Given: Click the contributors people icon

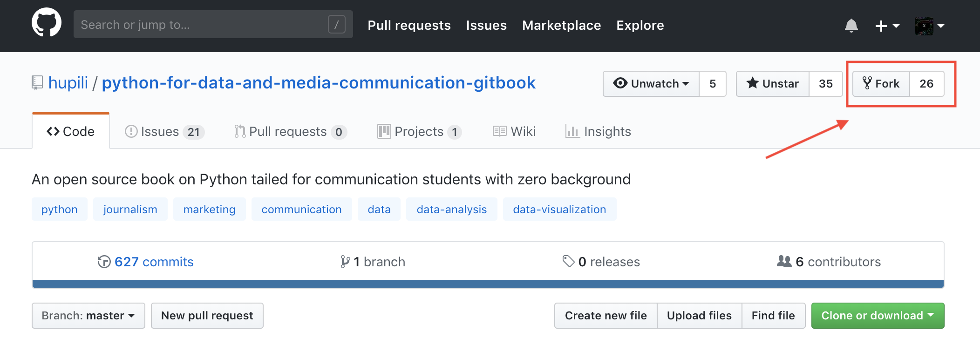Looking at the screenshot, I should coord(784,262).
